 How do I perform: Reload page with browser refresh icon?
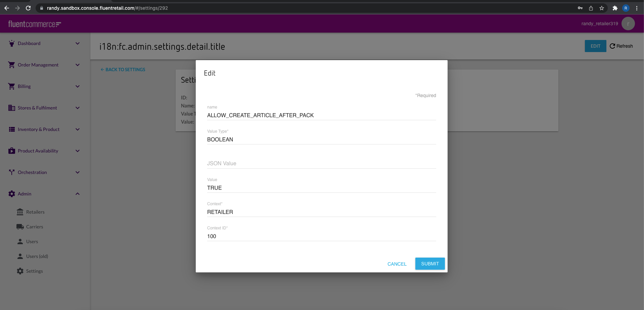click(28, 8)
